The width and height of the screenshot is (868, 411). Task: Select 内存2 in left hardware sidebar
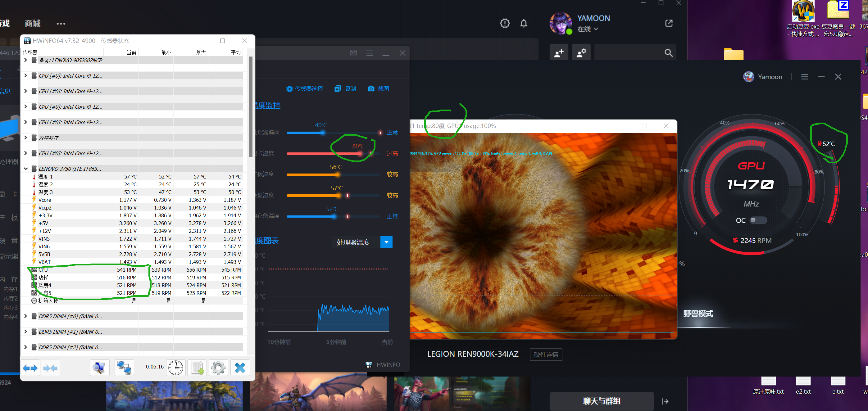pos(11,299)
